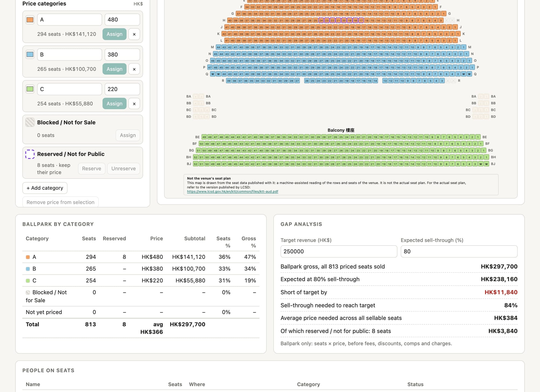
Task: Open the LCSD ktt-aud.pdf seat plan link
Action: click(x=232, y=192)
